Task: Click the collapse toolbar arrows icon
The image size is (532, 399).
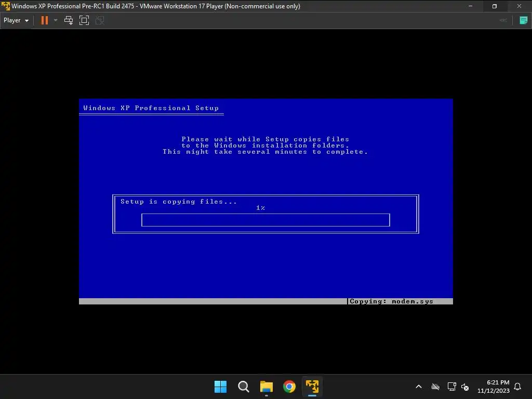Action: [503, 20]
